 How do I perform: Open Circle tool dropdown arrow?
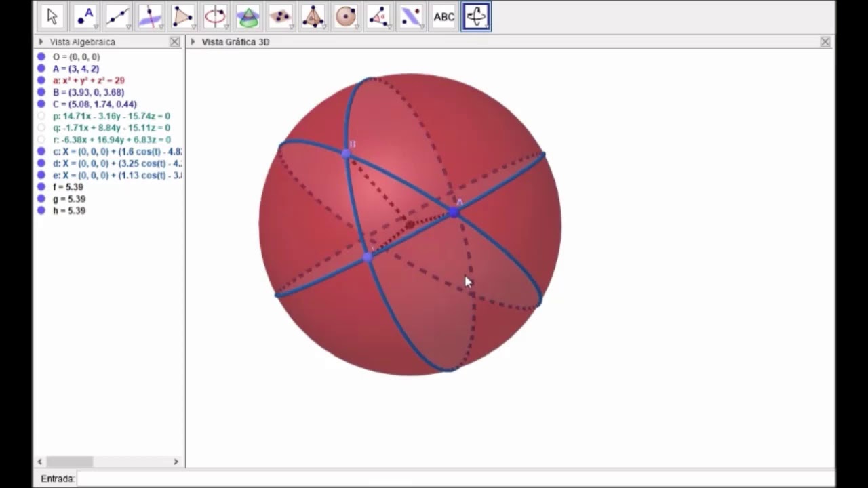point(226,28)
